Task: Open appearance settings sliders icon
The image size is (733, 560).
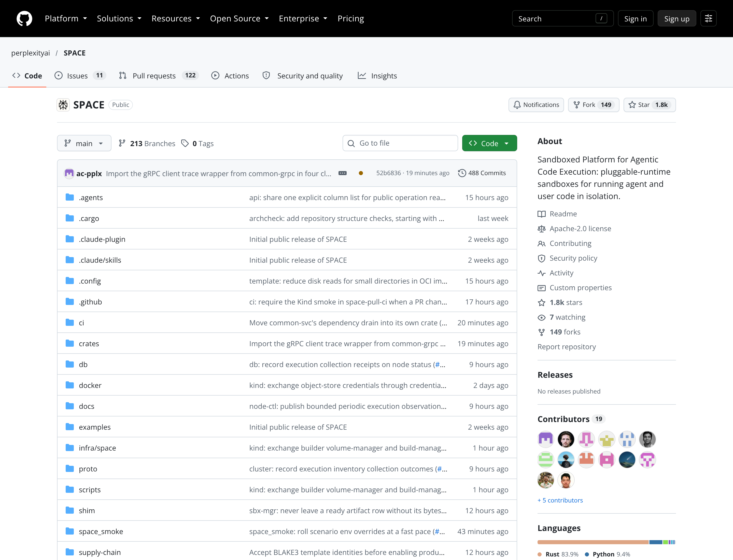Action: (708, 18)
